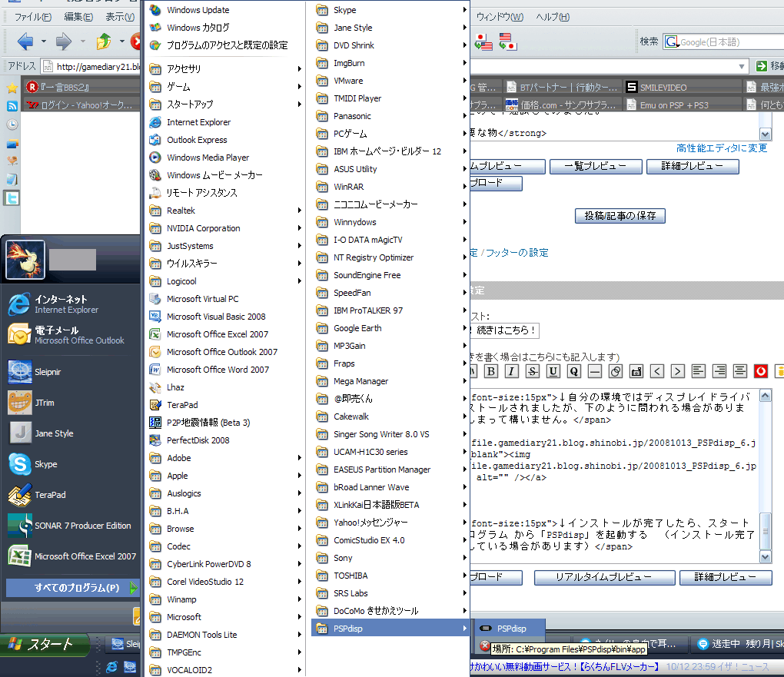Expand the ゲーム submenu
Screen dimensions: 784x677
(225, 87)
